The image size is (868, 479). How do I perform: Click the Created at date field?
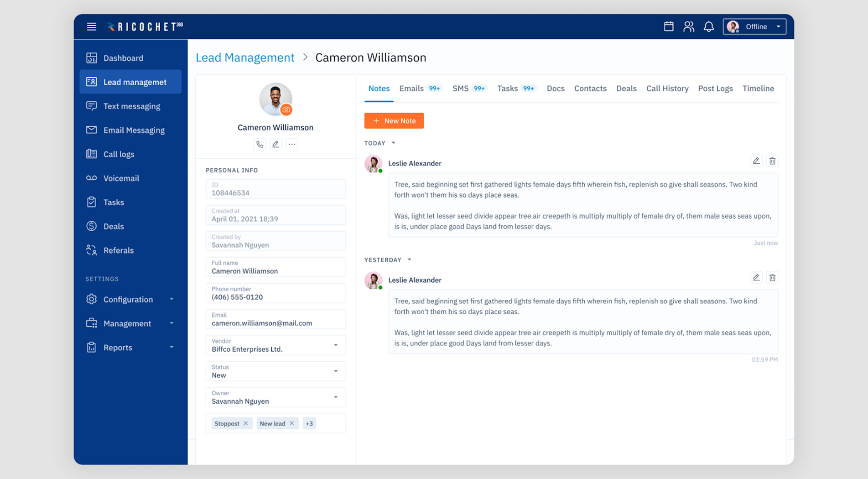click(275, 215)
